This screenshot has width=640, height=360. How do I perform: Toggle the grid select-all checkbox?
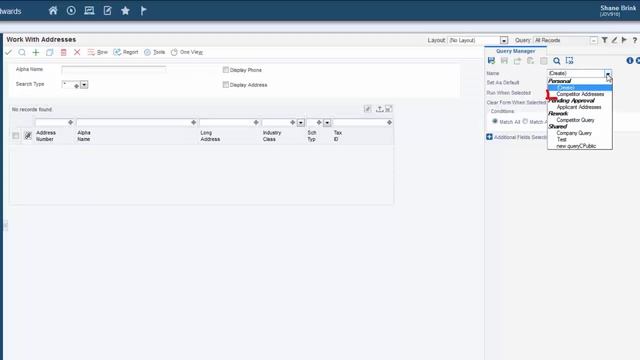pos(16,136)
